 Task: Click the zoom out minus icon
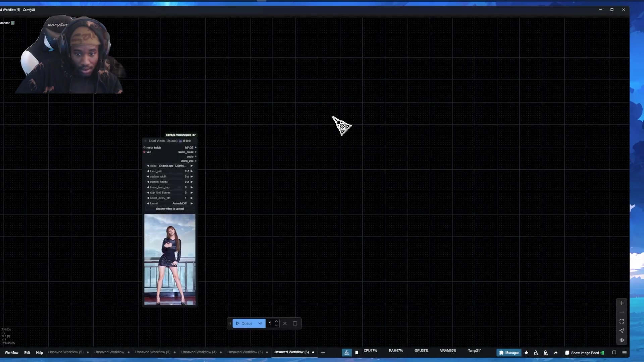click(x=622, y=312)
